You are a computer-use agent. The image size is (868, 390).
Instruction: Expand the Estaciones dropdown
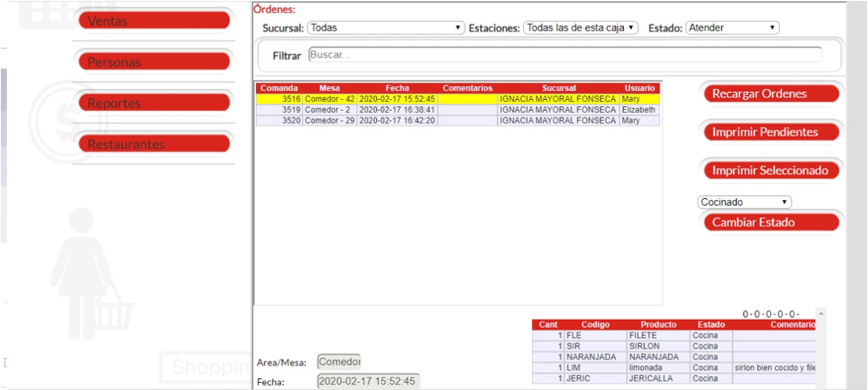(580, 28)
